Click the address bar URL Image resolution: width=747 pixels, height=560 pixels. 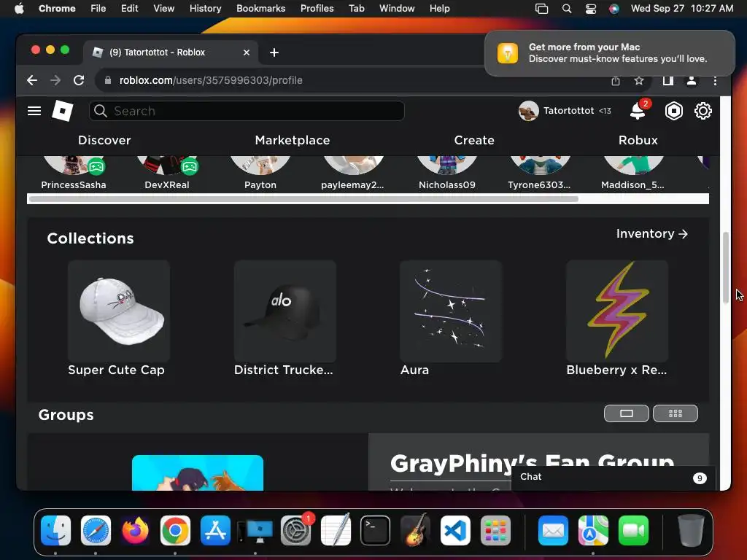211,80
